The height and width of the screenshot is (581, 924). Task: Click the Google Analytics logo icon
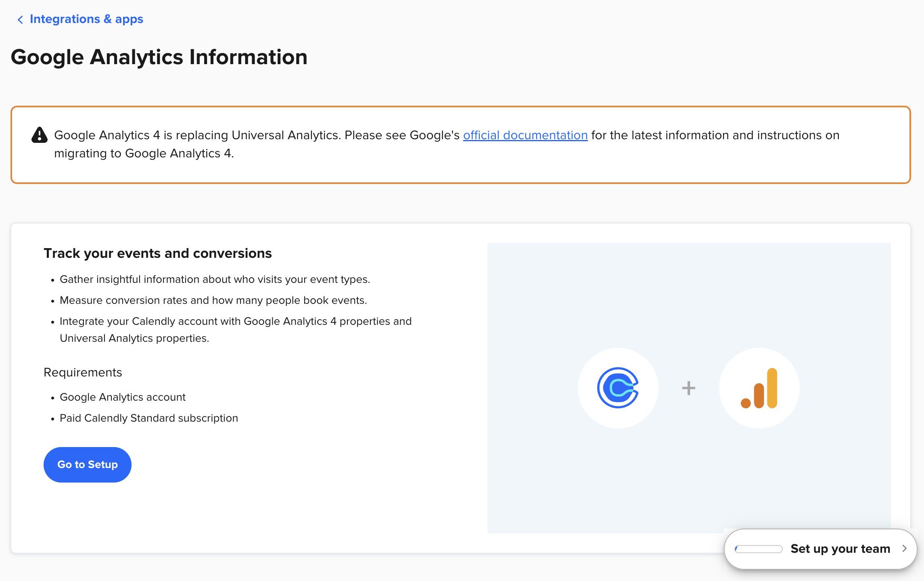coord(759,388)
